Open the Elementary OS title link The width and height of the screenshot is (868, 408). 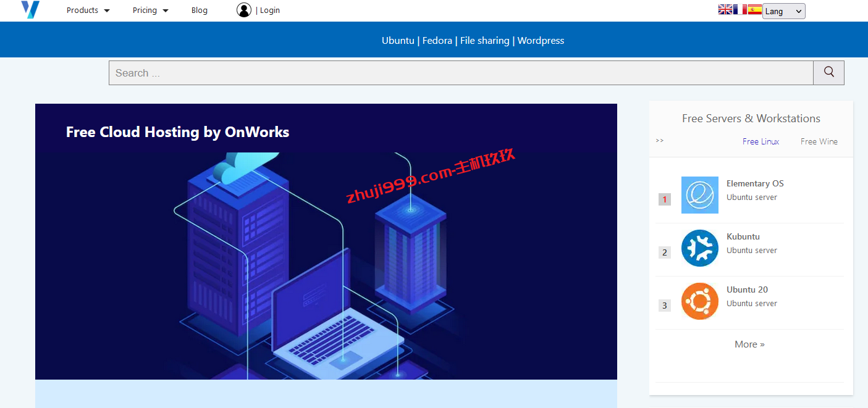[755, 183]
